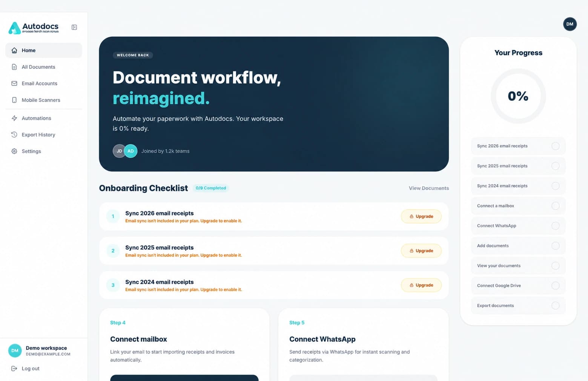Viewport: 588px width, 381px height.
Task: Upgrade to enable Sync 2026 email receipts
Action: click(x=421, y=216)
